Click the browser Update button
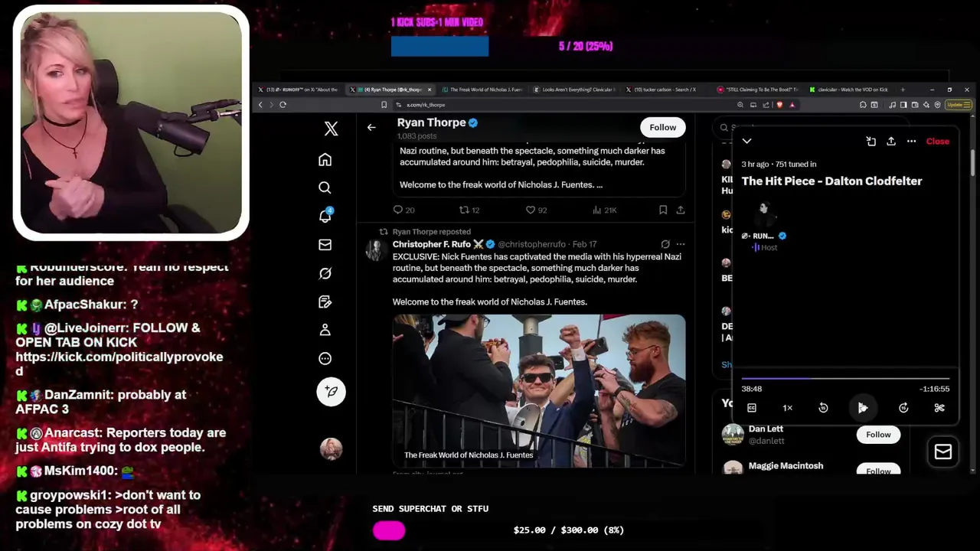The width and height of the screenshot is (980, 551). [x=958, y=105]
